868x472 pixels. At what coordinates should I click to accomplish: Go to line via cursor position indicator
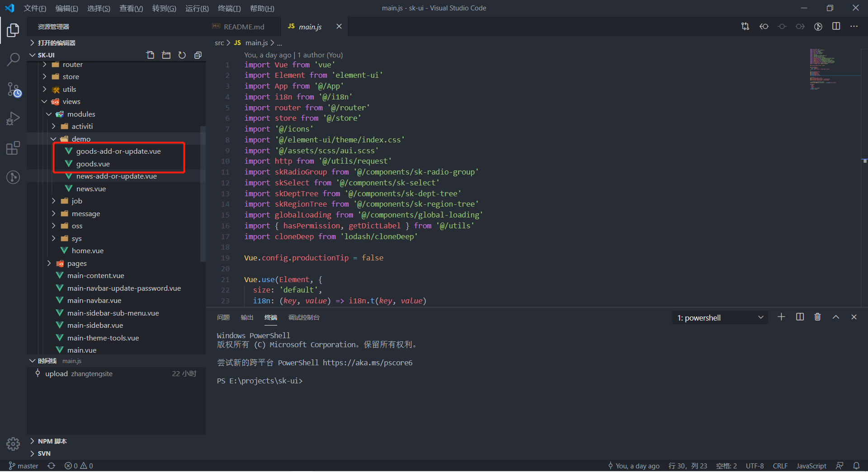coord(688,466)
